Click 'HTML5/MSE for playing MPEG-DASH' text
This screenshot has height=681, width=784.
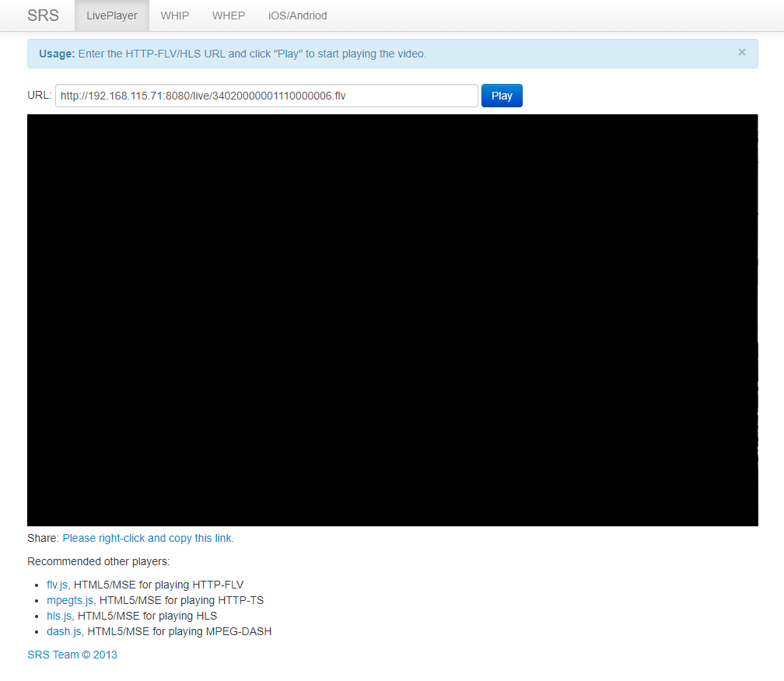[180, 631]
